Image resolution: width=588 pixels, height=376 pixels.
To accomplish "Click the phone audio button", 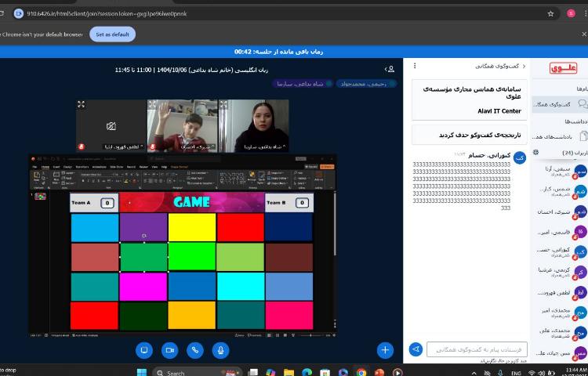I will [x=195, y=350].
